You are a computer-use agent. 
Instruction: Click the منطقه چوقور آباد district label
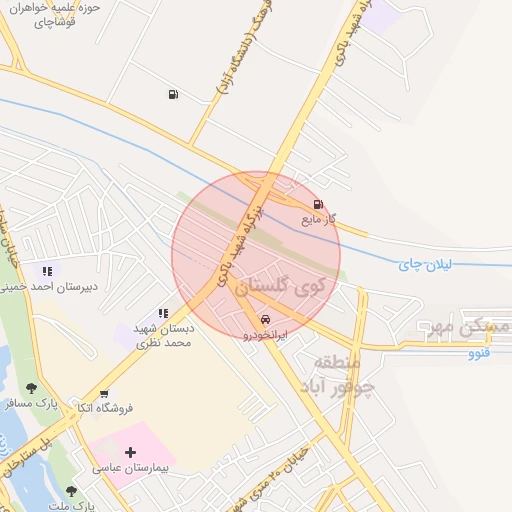click(x=337, y=376)
